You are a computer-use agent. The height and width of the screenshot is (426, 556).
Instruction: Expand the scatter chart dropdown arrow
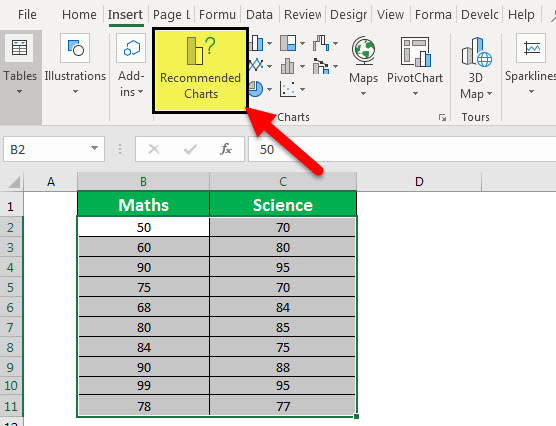click(x=302, y=89)
